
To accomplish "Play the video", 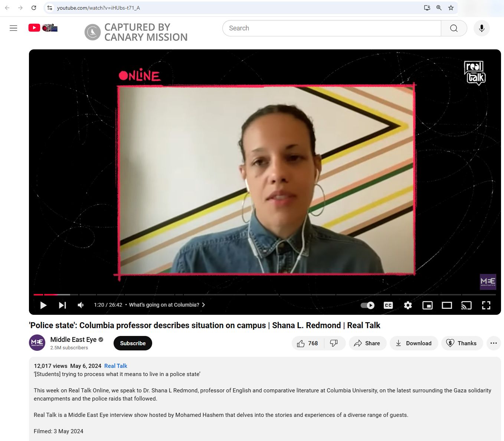I will (43, 305).
